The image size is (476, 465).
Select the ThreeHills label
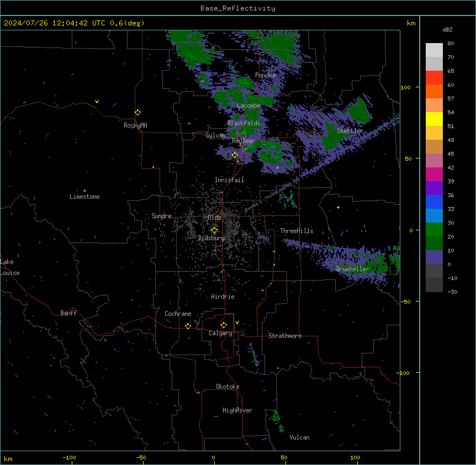click(x=297, y=231)
